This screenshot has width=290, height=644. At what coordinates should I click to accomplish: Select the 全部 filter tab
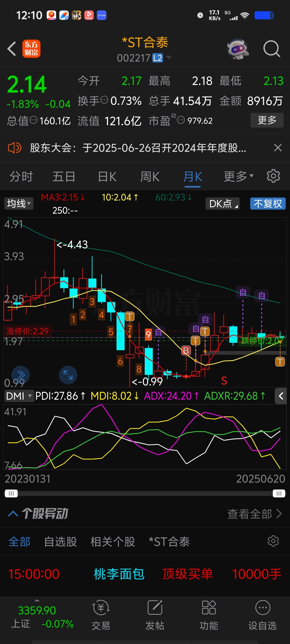coord(19,541)
